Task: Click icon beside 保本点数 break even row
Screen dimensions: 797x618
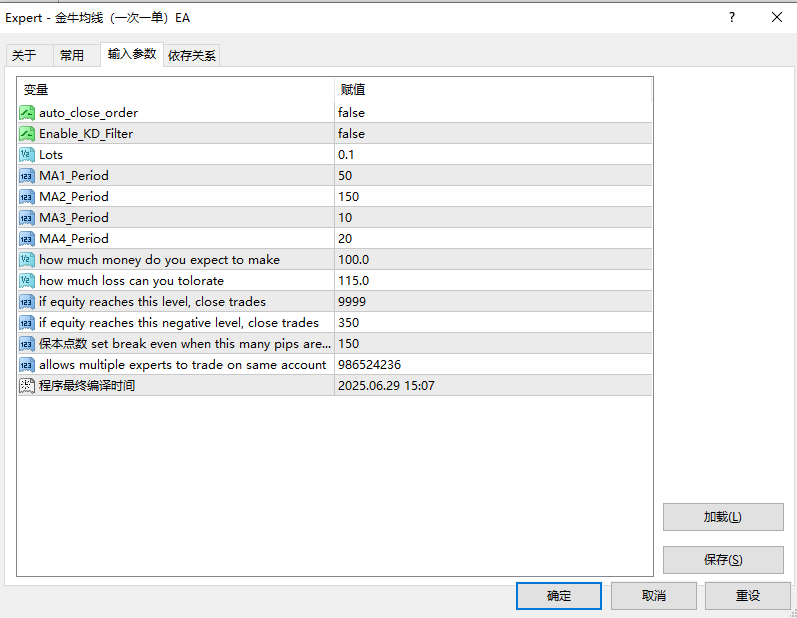Action: click(27, 344)
